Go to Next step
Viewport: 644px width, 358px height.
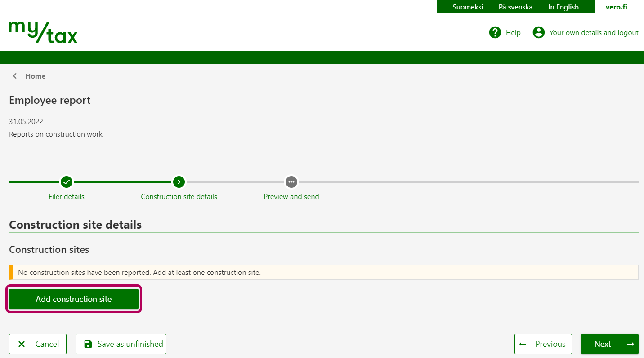609,344
